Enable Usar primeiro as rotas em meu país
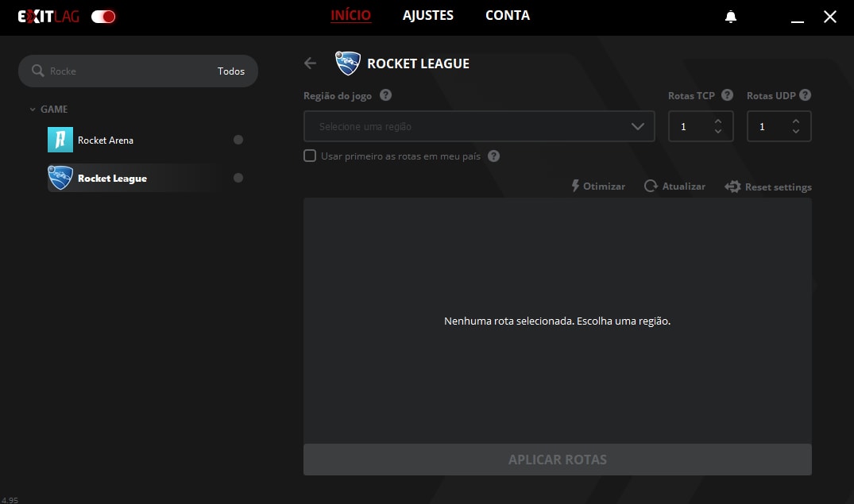The width and height of the screenshot is (854, 504). 309,156
